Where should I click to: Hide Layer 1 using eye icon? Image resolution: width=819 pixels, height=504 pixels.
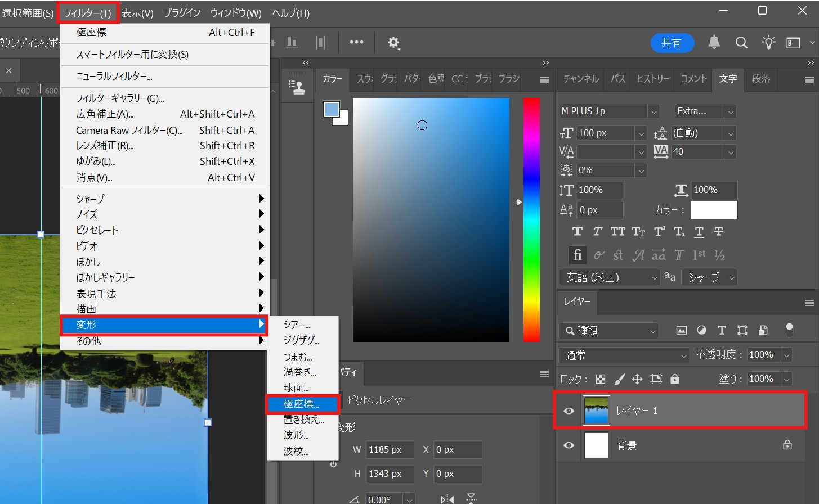(569, 411)
